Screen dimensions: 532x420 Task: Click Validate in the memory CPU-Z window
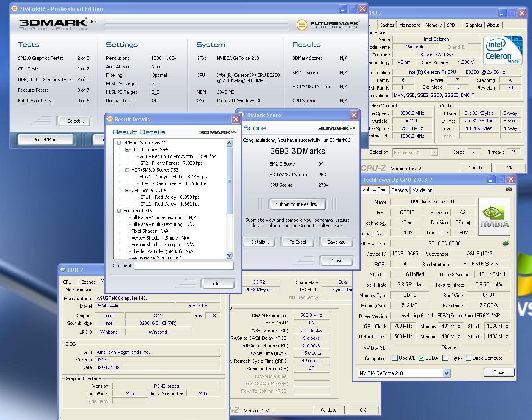[328, 410]
